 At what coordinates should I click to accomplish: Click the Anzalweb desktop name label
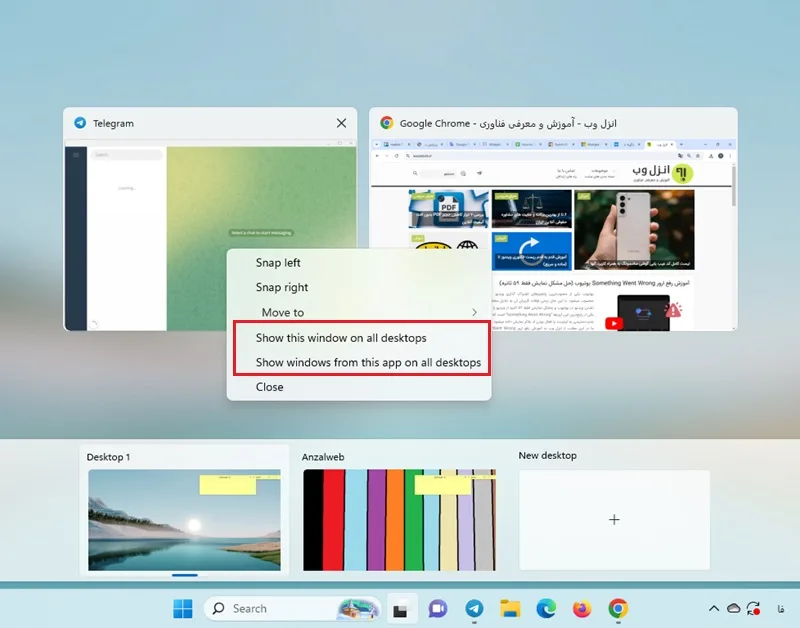[x=323, y=457]
